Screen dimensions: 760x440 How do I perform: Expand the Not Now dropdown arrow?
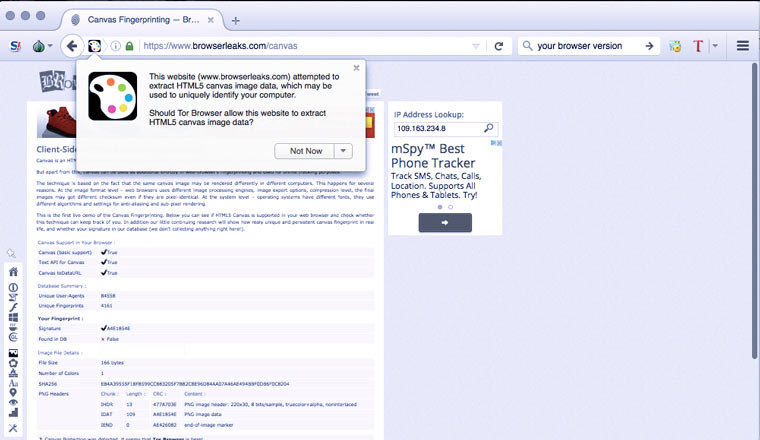(343, 150)
